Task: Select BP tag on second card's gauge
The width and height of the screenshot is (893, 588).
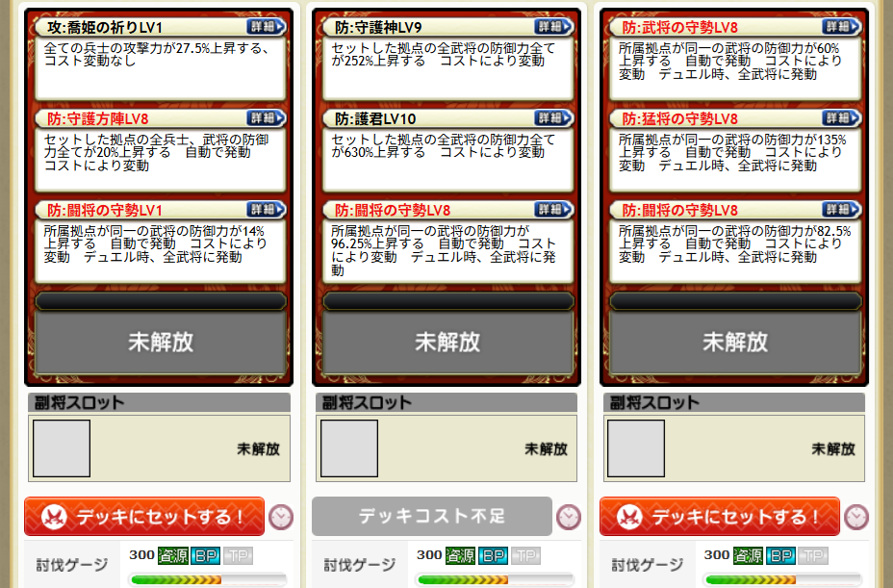Action: (x=493, y=555)
